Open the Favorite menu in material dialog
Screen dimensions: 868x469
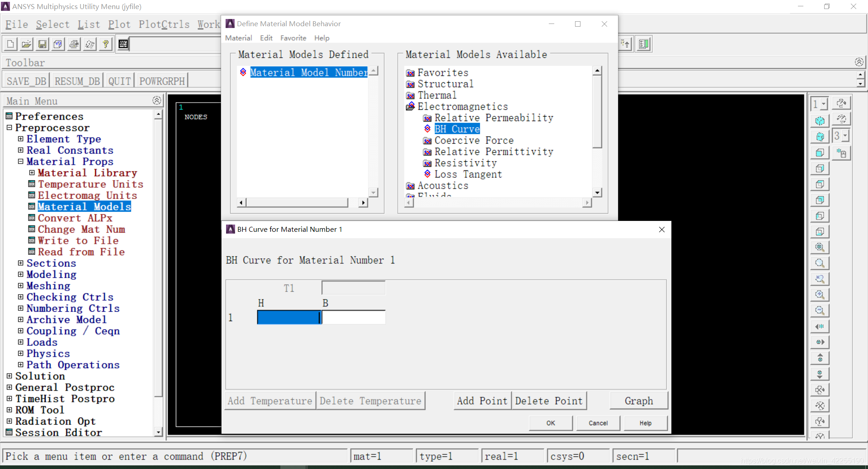(293, 38)
